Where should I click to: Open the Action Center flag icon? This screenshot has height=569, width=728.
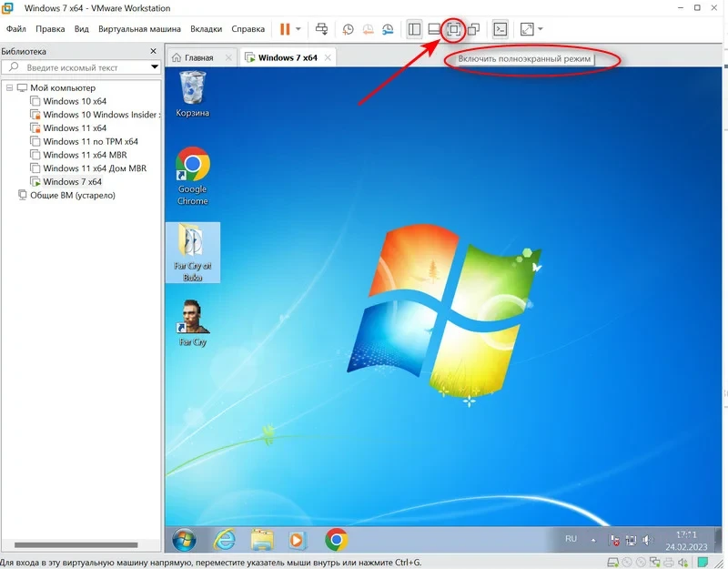click(613, 540)
